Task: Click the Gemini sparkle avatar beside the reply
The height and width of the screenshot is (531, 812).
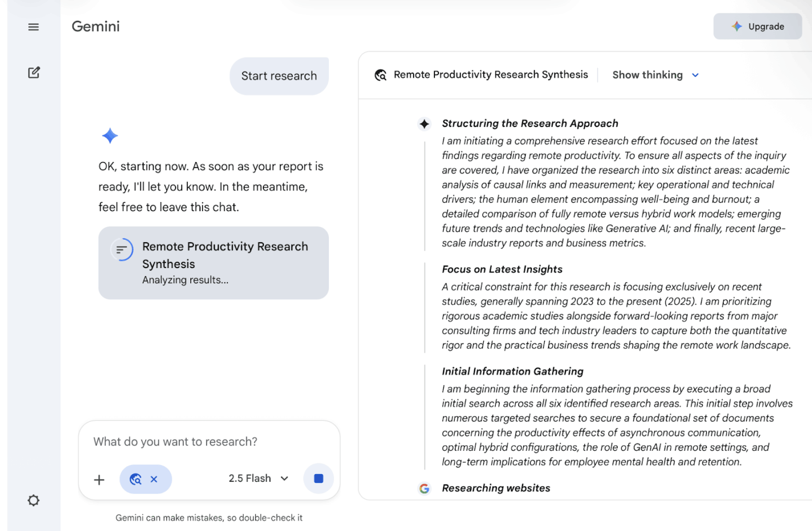Action: click(x=110, y=135)
